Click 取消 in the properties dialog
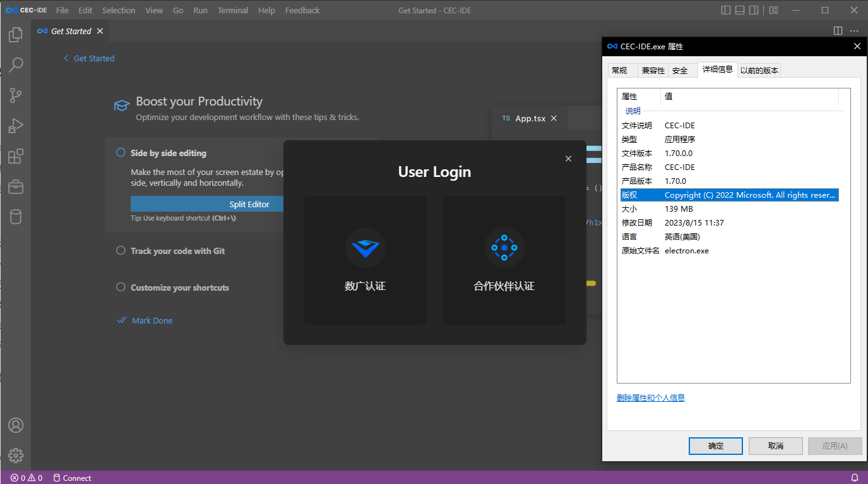868x484 pixels. [776, 445]
